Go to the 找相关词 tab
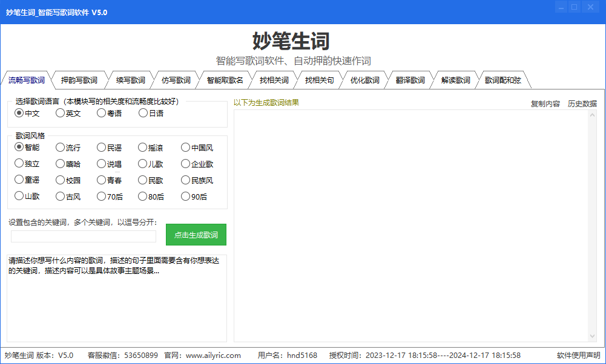Image resolution: width=606 pixels, height=364 pixels. [x=274, y=80]
